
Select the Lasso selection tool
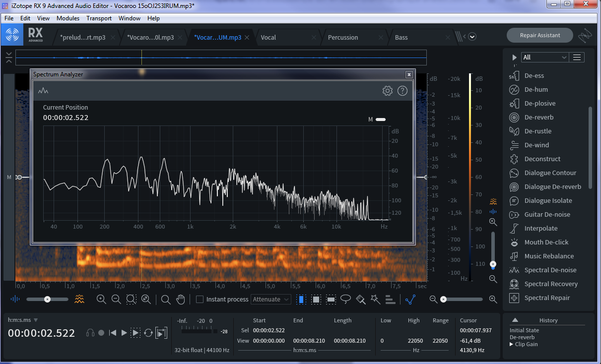(346, 299)
